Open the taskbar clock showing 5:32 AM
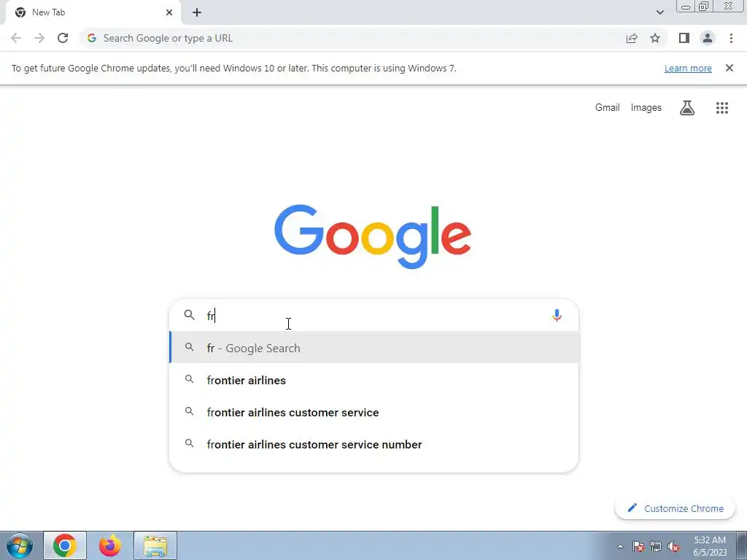The image size is (747, 560). (x=710, y=546)
